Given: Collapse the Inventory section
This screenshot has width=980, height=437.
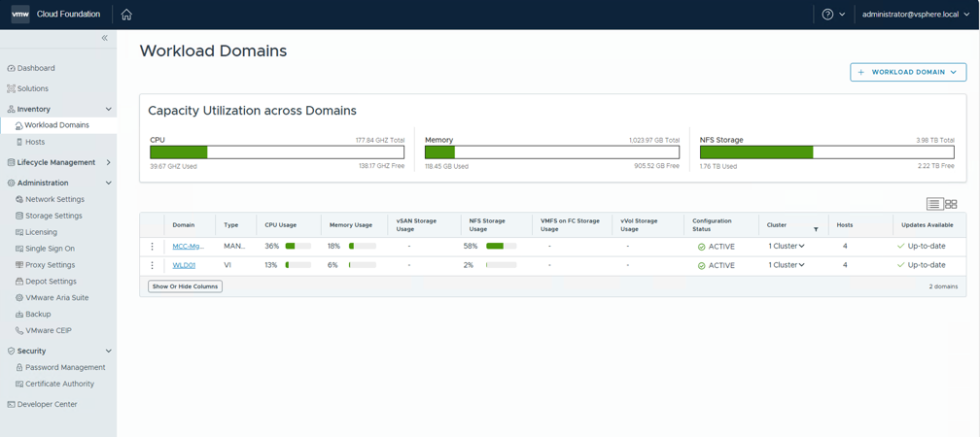Looking at the screenshot, I should pyautogui.click(x=108, y=109).
